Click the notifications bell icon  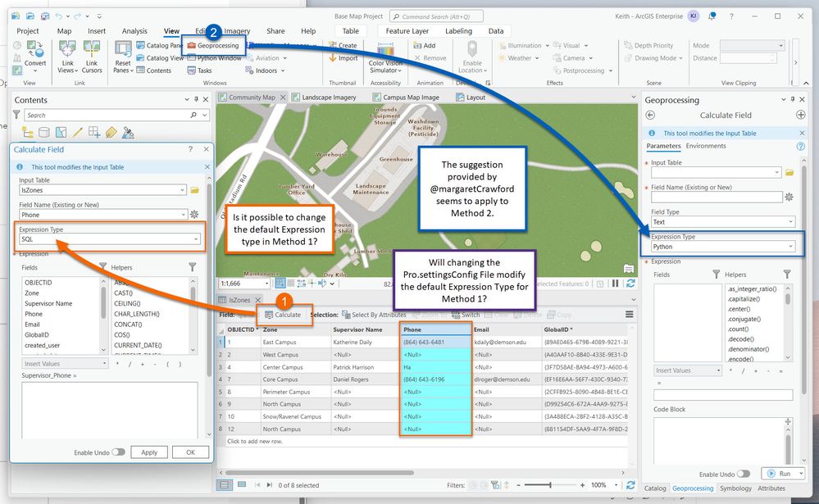pyautogui.click(x=712, y=16)
